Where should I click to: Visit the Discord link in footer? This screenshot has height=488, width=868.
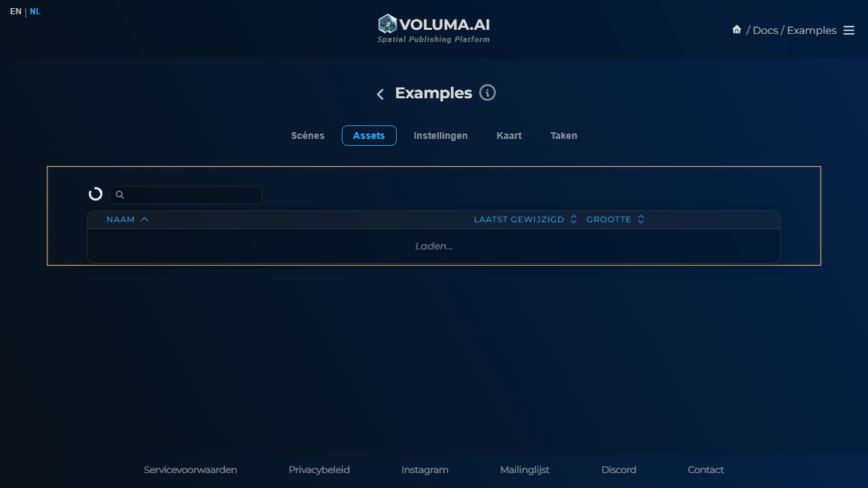click(x=618, y=470)
